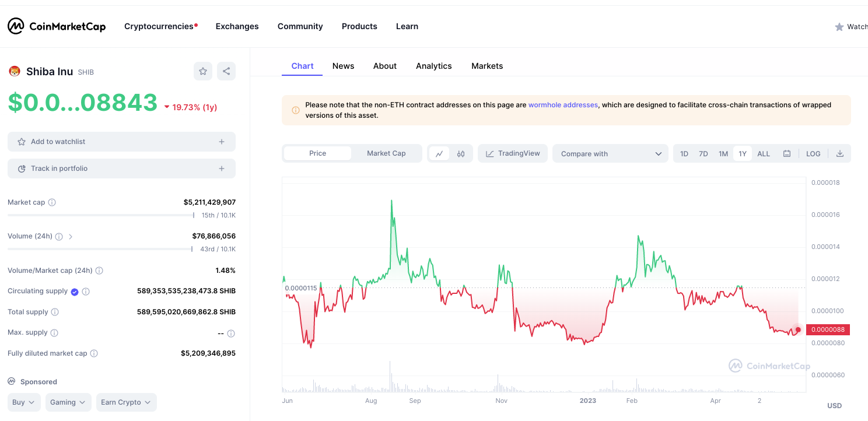Toggle chart to Market Cap view
868x421 pixels.
(386, 153)
